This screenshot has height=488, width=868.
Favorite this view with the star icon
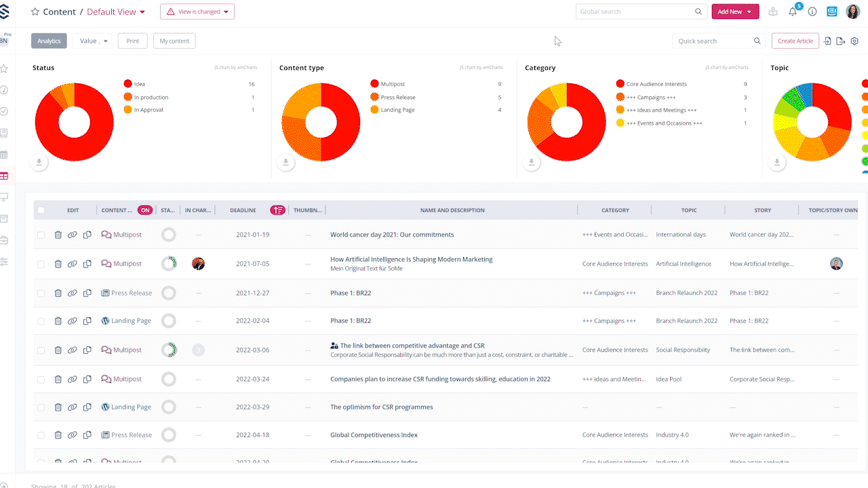35,12
